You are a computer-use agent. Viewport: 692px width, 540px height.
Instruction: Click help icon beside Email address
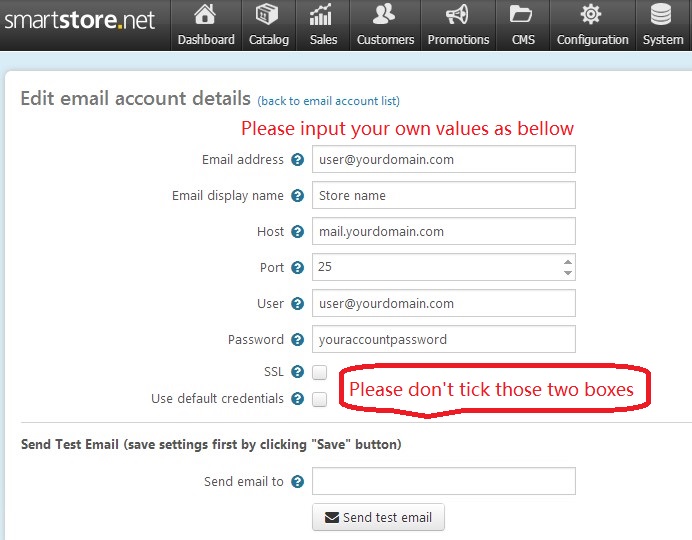(x=297, y=160)
